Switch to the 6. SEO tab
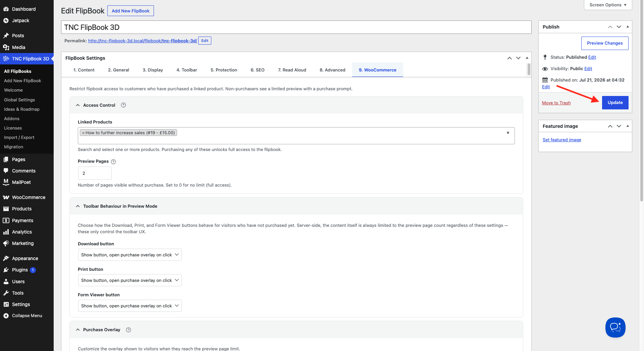 click(258, 70)
